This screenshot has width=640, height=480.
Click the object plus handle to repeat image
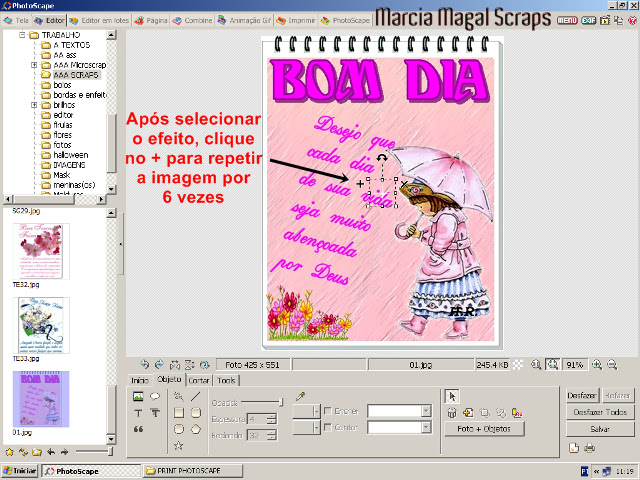point(360,184)
